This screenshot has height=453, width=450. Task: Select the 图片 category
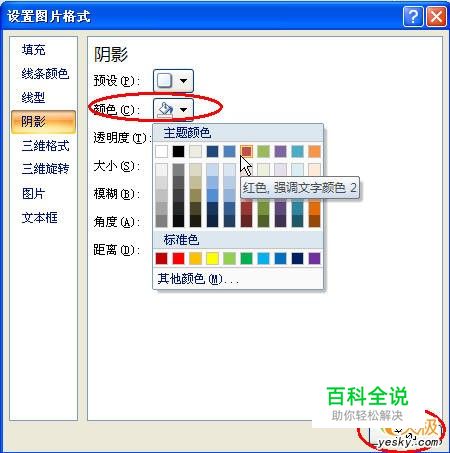pyautogui.click(x=33, y=193)
